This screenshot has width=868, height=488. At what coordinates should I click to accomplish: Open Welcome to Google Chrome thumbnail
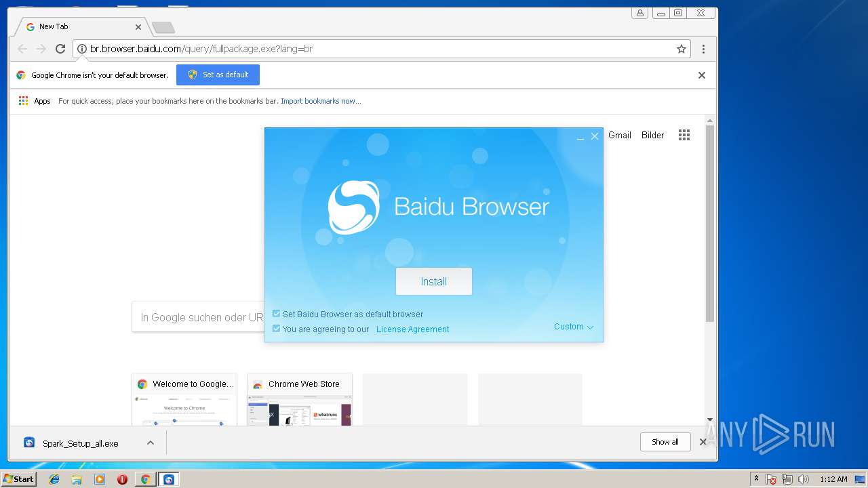click(184, 399)
